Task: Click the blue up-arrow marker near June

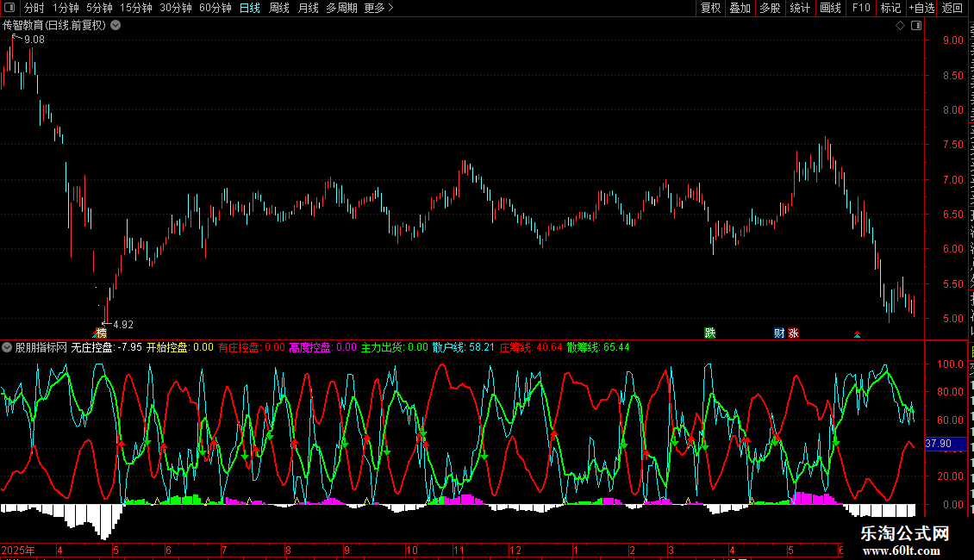Action: point(858,334)
